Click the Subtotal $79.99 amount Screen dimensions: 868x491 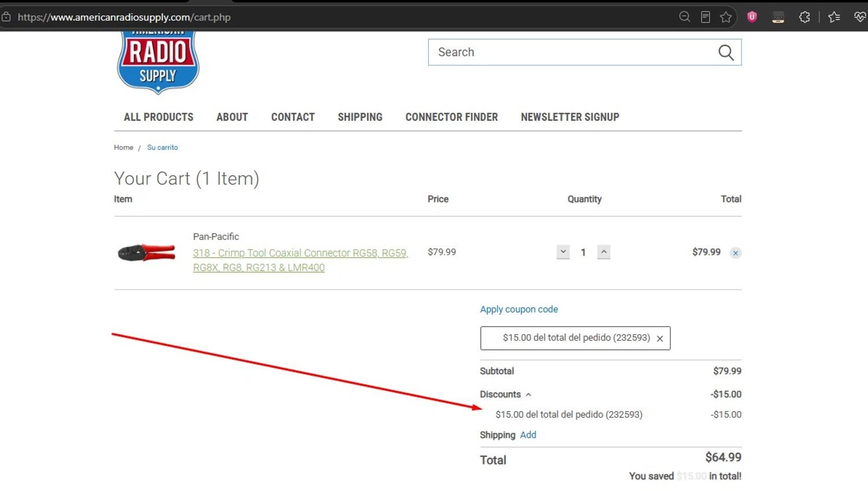(x=727, y=371)
